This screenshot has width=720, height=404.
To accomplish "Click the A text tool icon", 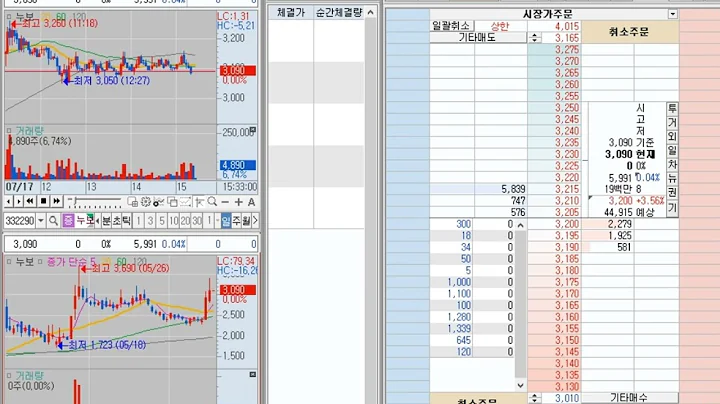I will [x=252, y=202].
